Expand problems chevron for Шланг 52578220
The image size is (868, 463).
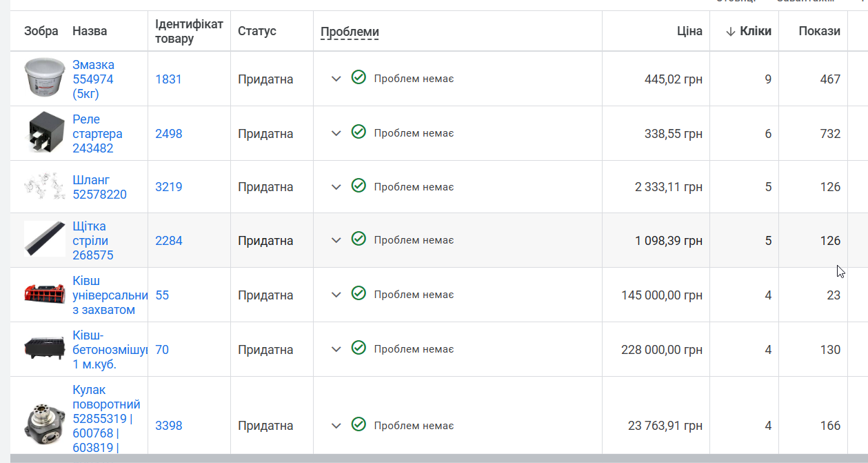pyautogui.click(x=336, y=187)
